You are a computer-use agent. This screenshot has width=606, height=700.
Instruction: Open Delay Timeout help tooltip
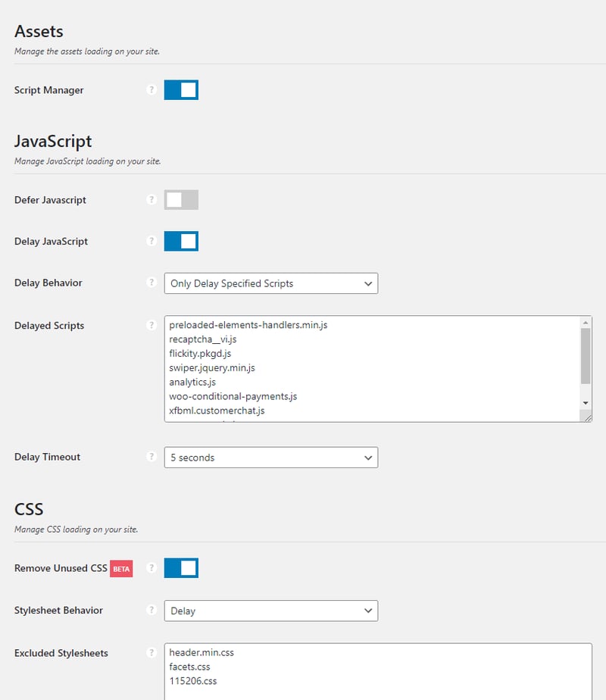point(151,458)
